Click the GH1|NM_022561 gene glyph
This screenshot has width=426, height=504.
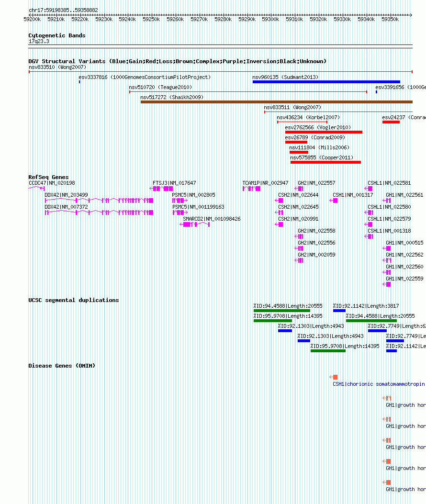pos(387,201)
